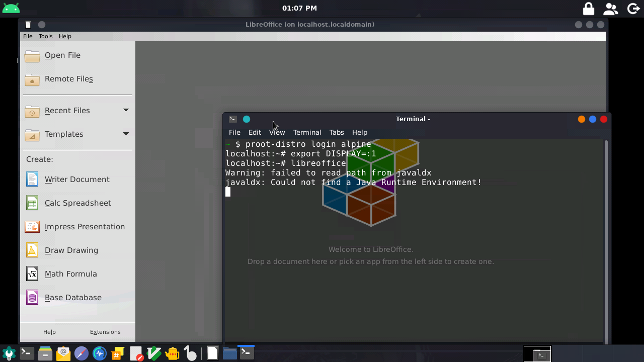Click the workspace switcher thumbnail in bottom panel

(537, 353)
